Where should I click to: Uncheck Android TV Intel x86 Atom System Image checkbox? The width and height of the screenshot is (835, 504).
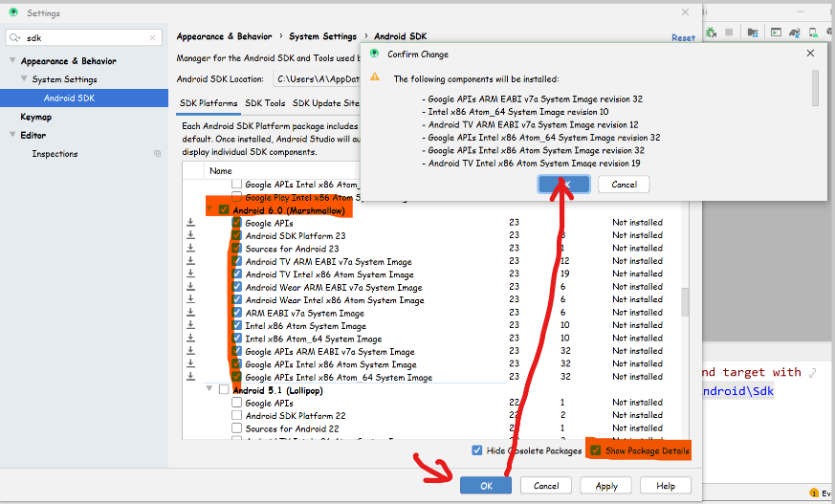[236, 274]
